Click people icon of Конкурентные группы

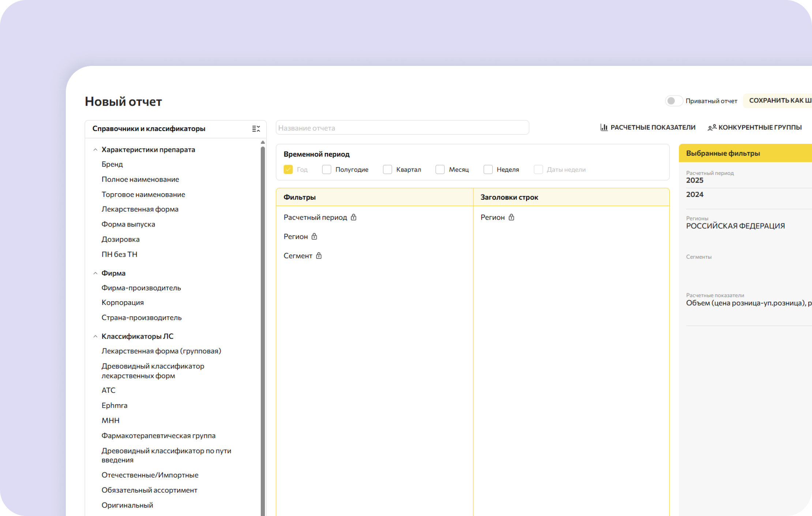click(712, 127)
